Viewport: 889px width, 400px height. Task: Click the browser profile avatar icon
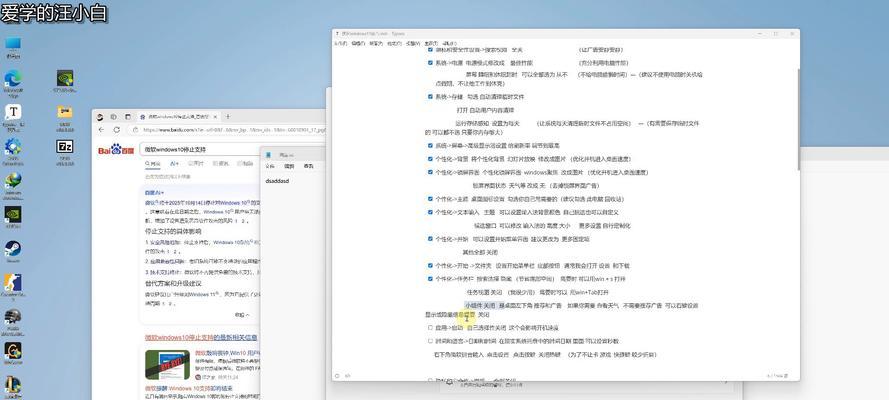tap(100, 117)
